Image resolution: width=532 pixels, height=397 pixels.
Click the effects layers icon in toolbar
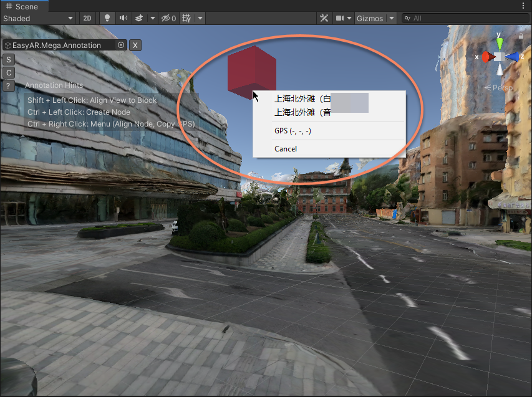coord(139,18)
